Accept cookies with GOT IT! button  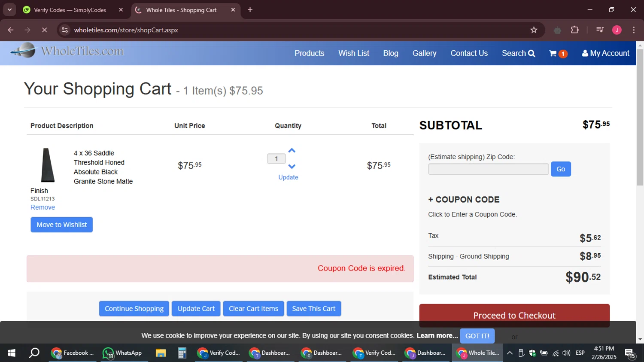[x=477, y=336]
